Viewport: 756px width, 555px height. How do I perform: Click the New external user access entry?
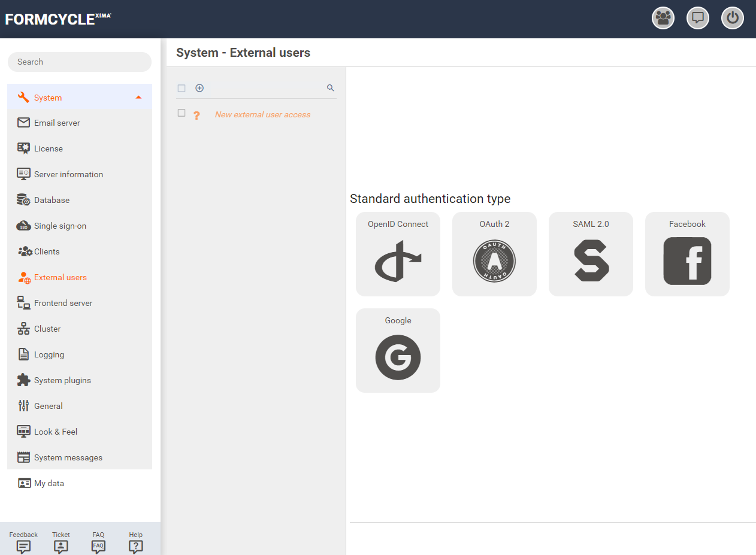point(262,114)
